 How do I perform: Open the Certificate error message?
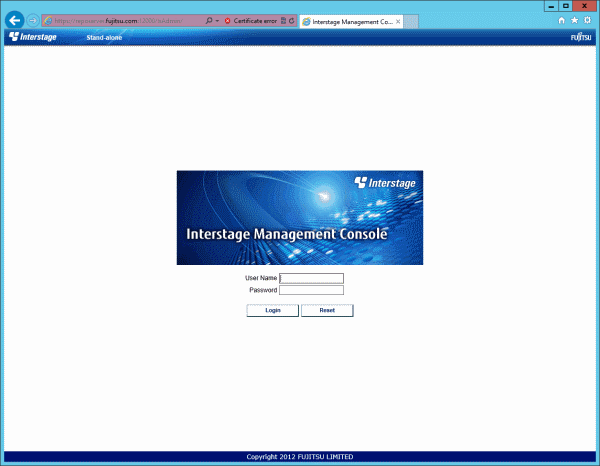pos(255,21)
